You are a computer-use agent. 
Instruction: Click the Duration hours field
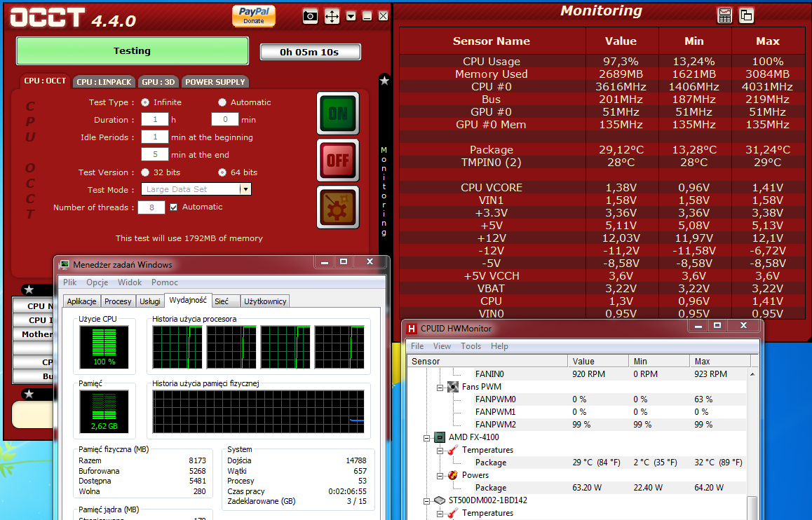point(155,120)
